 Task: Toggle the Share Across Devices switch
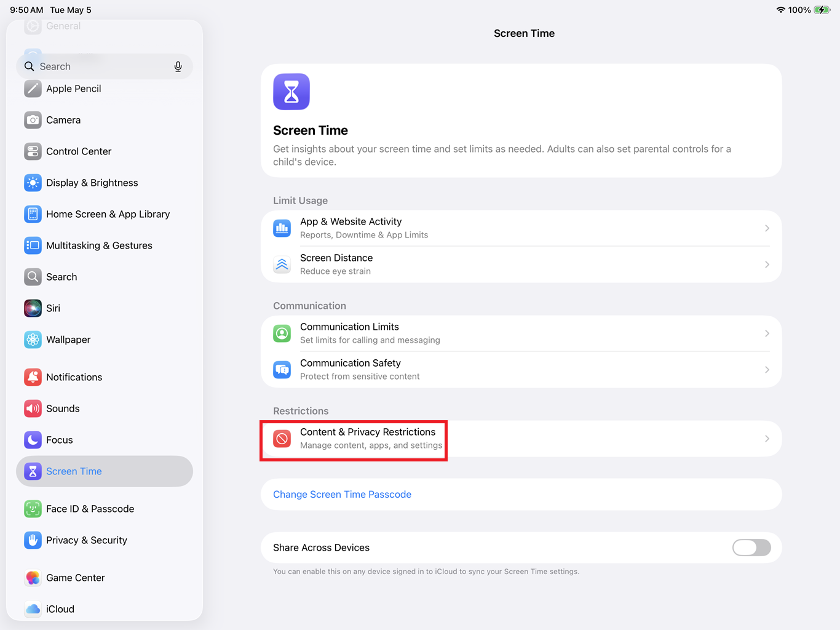(x=751, y=548)
